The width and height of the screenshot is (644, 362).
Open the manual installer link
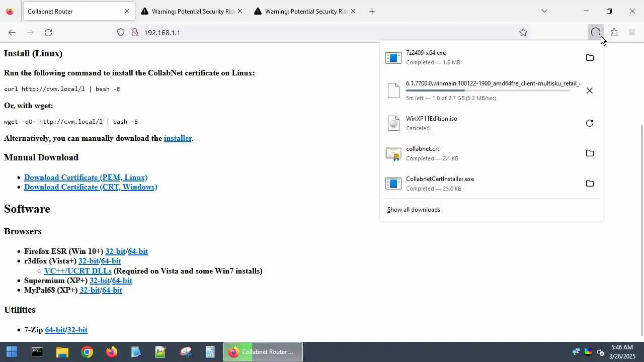tap(178, 138)
